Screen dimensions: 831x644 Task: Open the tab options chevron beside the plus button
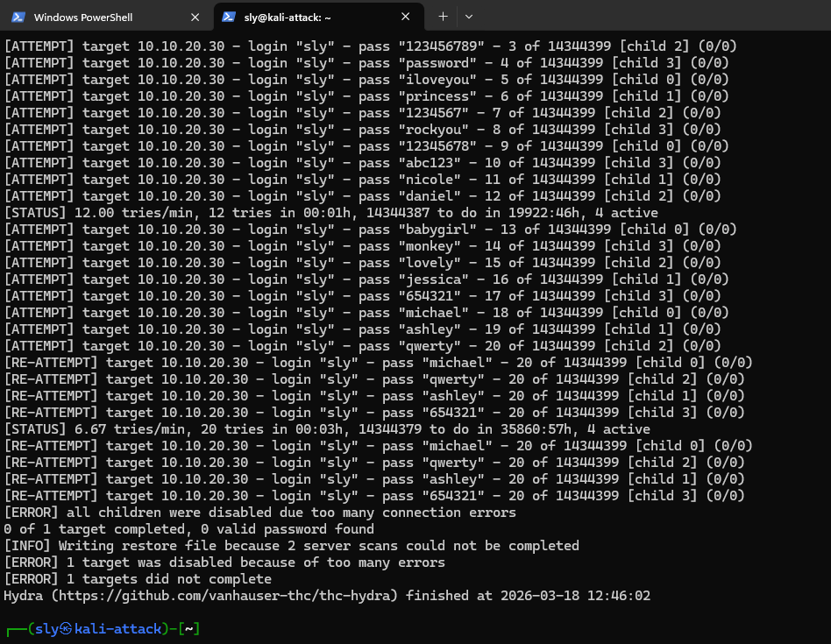[x=467, y=16]
